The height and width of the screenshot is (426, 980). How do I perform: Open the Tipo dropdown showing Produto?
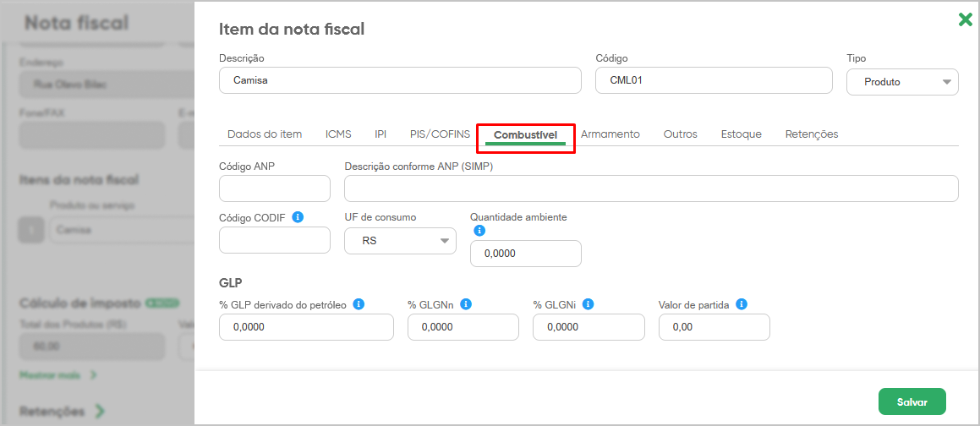(902, 82)
